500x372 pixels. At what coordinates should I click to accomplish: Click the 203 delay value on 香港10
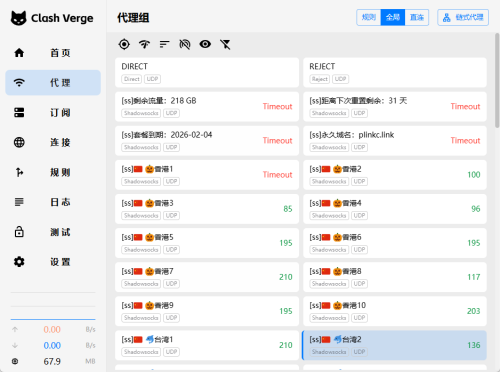(474, 311)
